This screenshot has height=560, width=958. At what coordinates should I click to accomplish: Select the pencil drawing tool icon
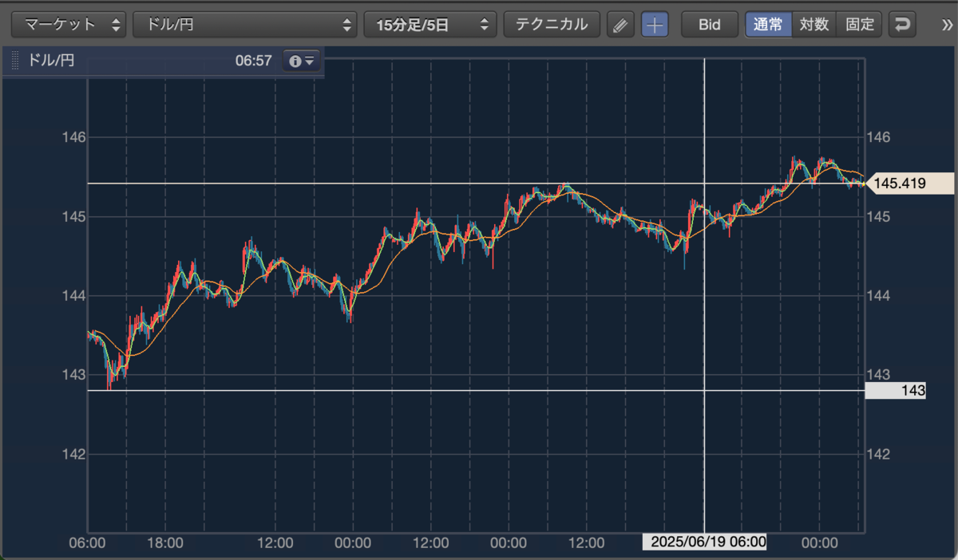(619, 24)
